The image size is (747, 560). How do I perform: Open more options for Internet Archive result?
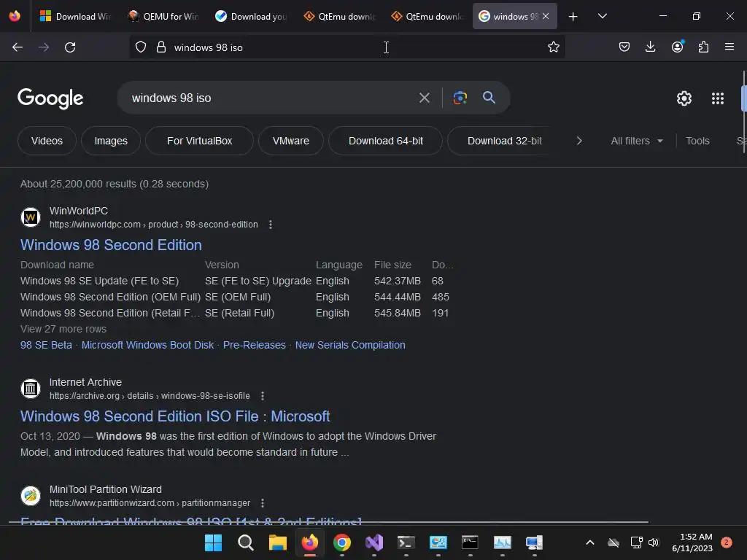(263, 396)
